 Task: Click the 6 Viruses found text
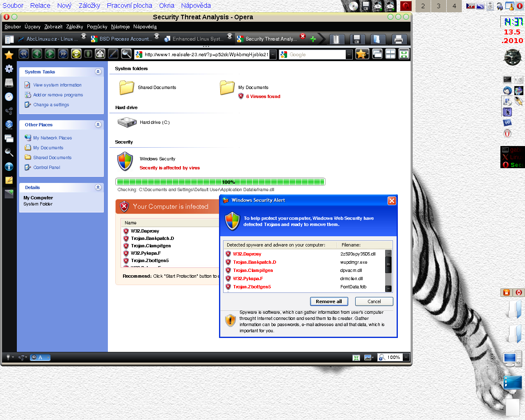(x=263, y=96)
